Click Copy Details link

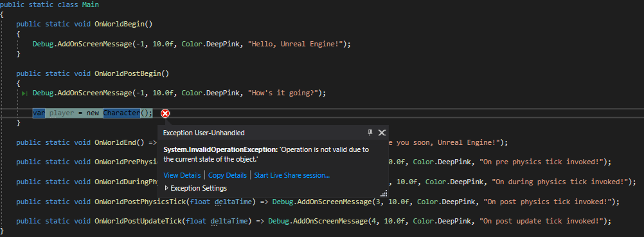coord(228,175)
